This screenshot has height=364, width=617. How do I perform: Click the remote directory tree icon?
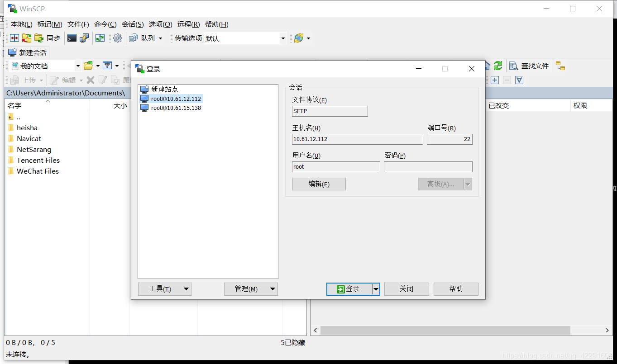[560, 66]
